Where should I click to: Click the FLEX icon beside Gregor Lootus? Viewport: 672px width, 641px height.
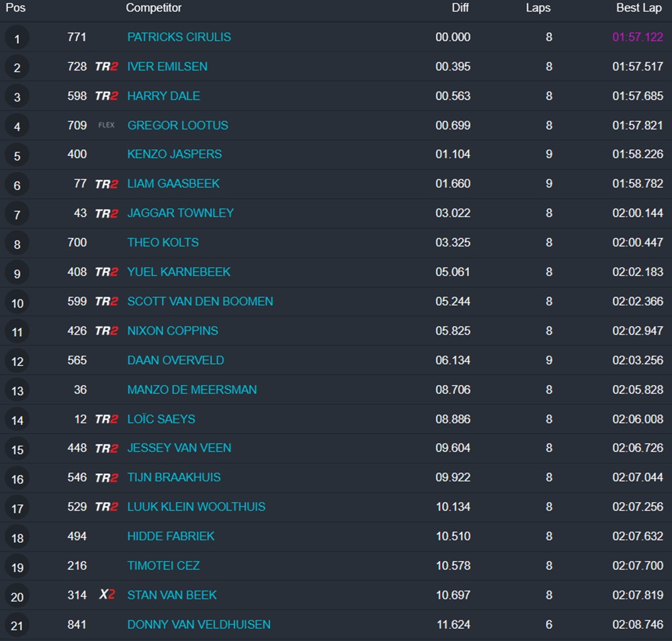pyautogui.click(x=106, y=125)
